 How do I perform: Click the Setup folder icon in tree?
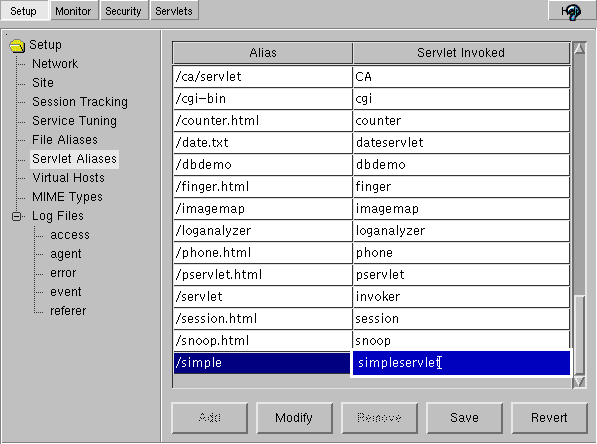(17, 45)
